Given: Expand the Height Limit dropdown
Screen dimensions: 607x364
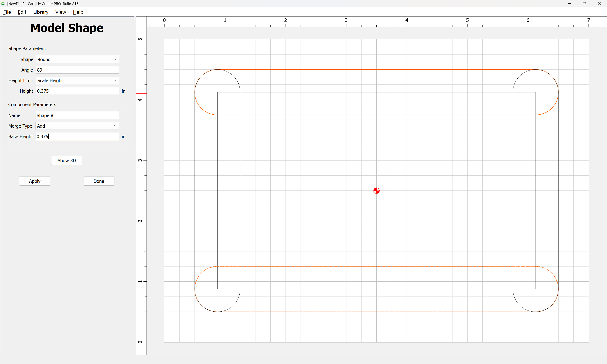Looking at the screenshot, I should [78, 80].
